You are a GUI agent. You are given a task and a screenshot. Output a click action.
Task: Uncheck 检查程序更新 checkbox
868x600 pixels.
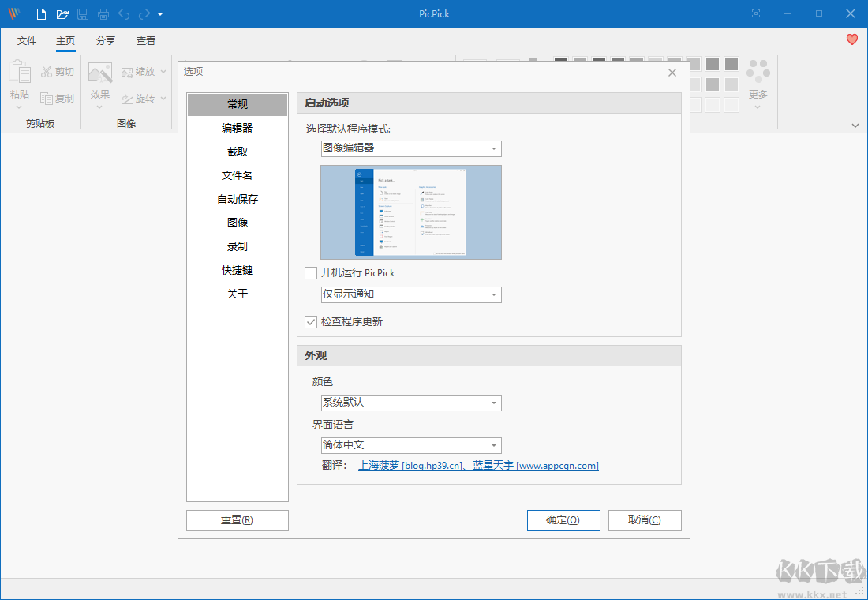tap(311, 322)
